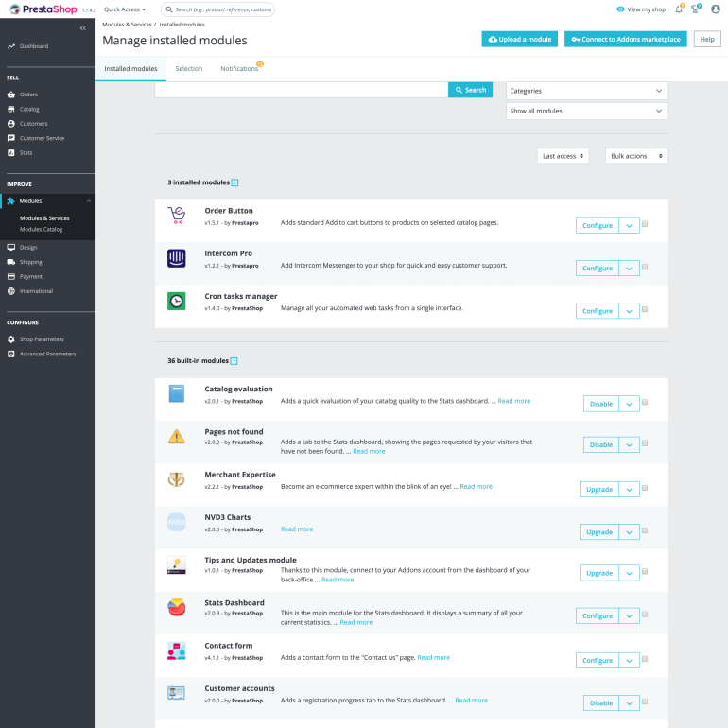Viewport: 728px width, 728px height.
Task: Select the Intercom Pro module checkbox
Action: pyautogui.click(x=645, y=267)
